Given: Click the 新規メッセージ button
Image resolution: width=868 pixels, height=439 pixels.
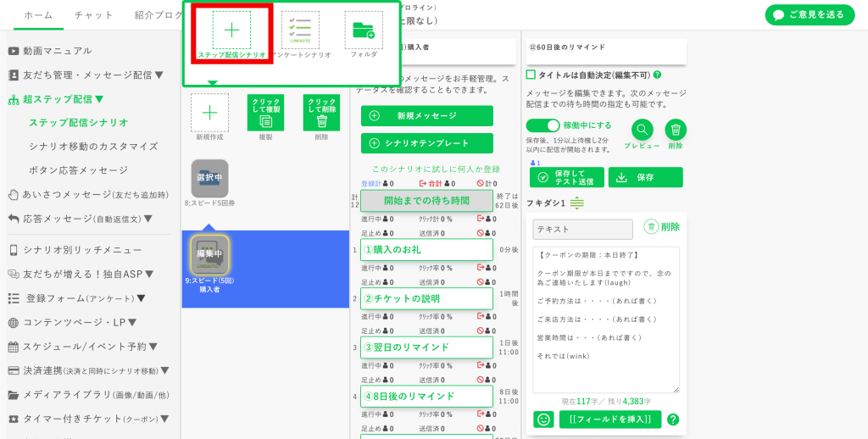Looking at the screenshot, I should [427, 116].
